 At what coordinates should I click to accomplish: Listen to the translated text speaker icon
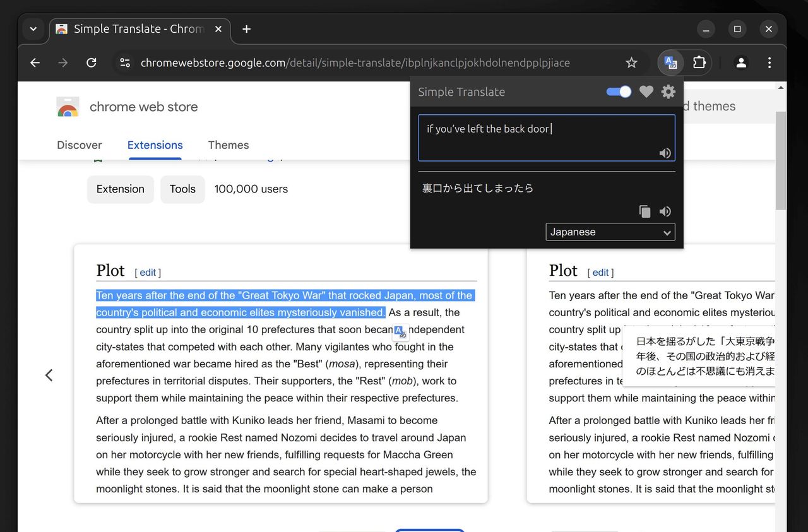click(665, 211)
